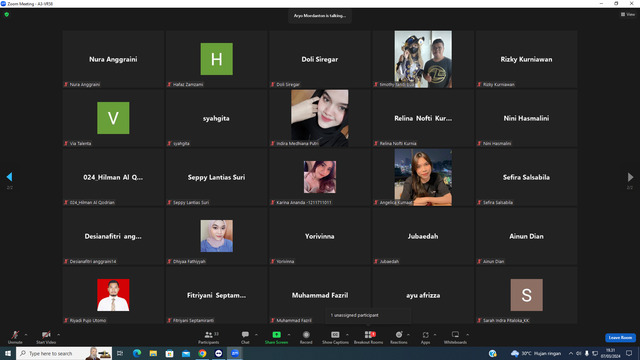Image resolution: width=640 pixels, height=360 pixels.
Task: Open Google Chrome from the taskbar
Action: point(202,353)
